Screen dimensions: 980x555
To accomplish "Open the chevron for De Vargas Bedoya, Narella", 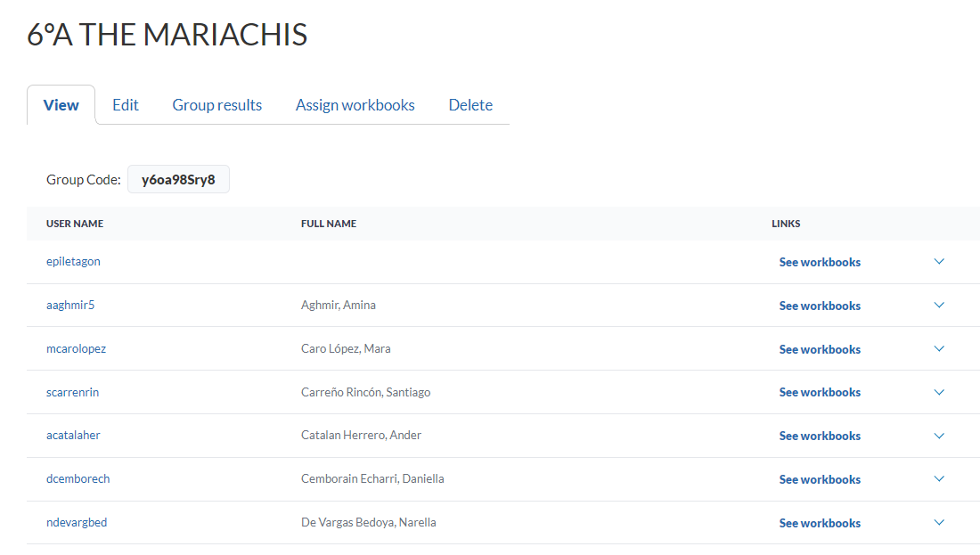I will 938,523.
